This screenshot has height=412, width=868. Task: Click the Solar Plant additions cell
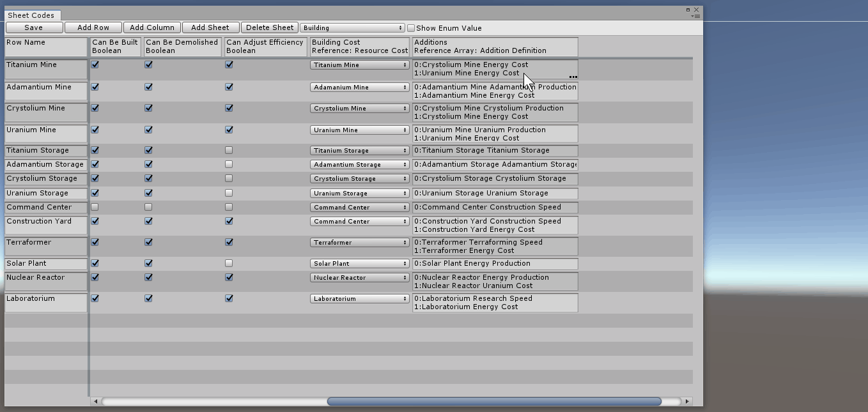[x=495, y=264]
